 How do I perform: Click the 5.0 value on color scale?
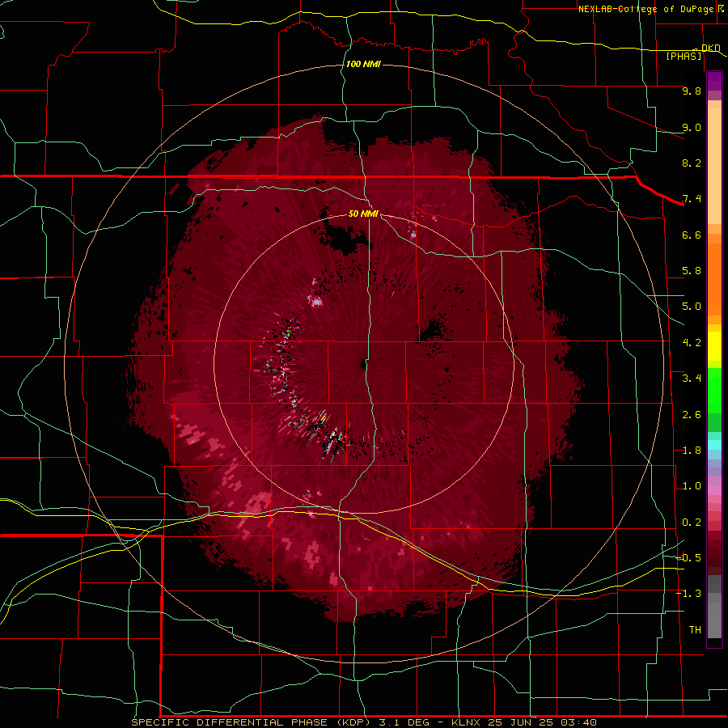click(692, 307)
